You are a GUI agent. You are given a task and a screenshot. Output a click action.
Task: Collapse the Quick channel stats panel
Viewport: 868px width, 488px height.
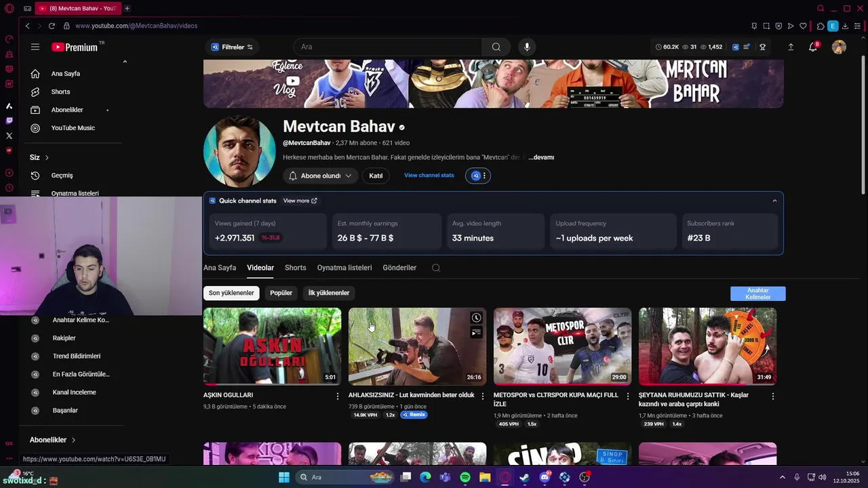[x=774, y=201]
